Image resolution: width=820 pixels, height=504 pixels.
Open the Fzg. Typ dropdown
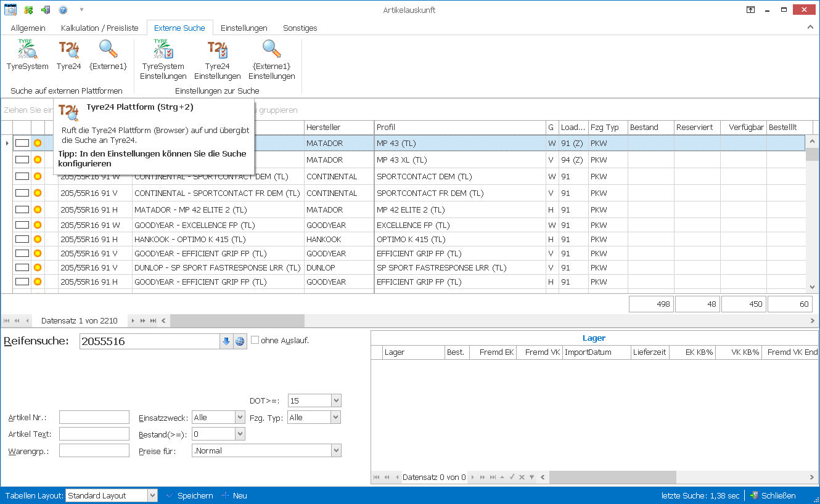[x=336, y=418]
